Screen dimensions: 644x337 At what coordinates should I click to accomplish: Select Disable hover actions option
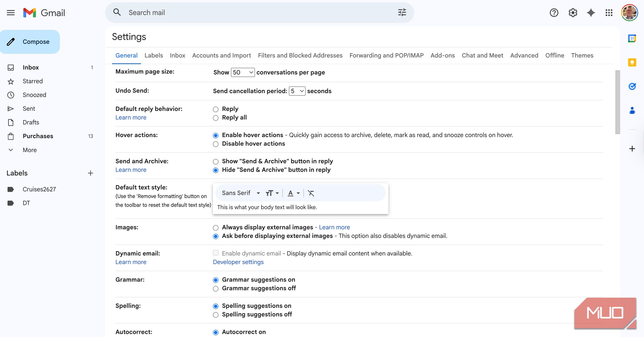[x=215, y=144]
